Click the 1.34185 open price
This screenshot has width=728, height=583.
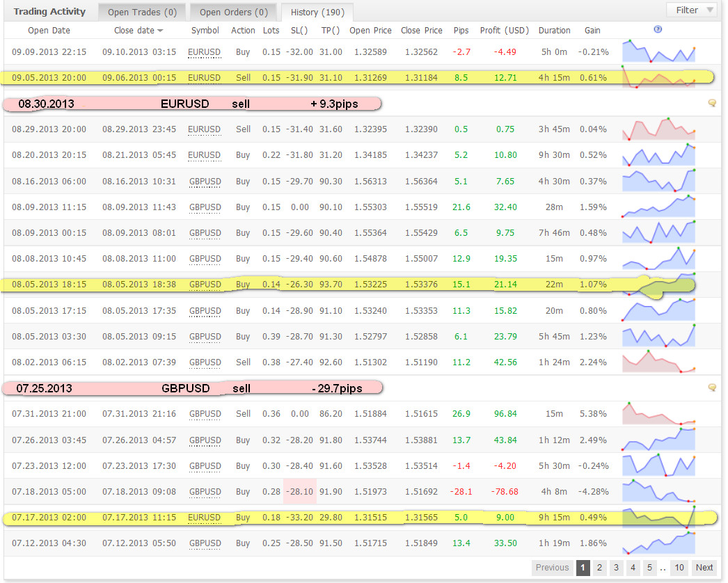click(x=370, y=155)
